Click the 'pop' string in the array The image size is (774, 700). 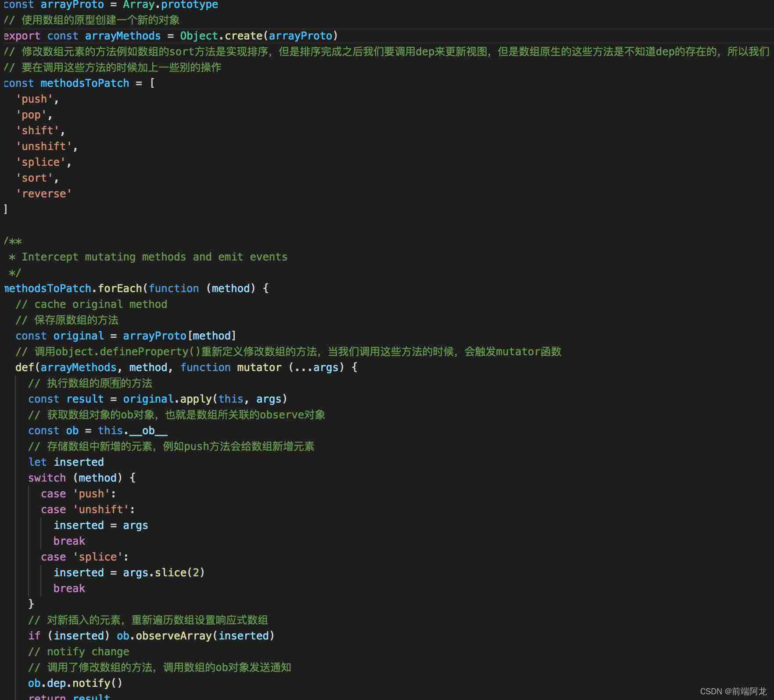pos(31,115)
